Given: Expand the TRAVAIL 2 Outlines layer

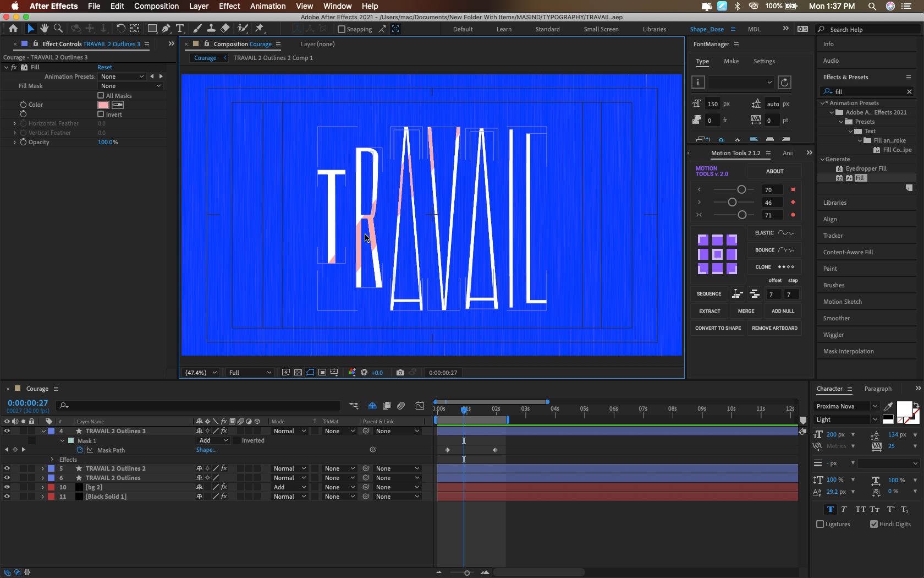Looking at the screenshot, I should [x=42, y=478].
